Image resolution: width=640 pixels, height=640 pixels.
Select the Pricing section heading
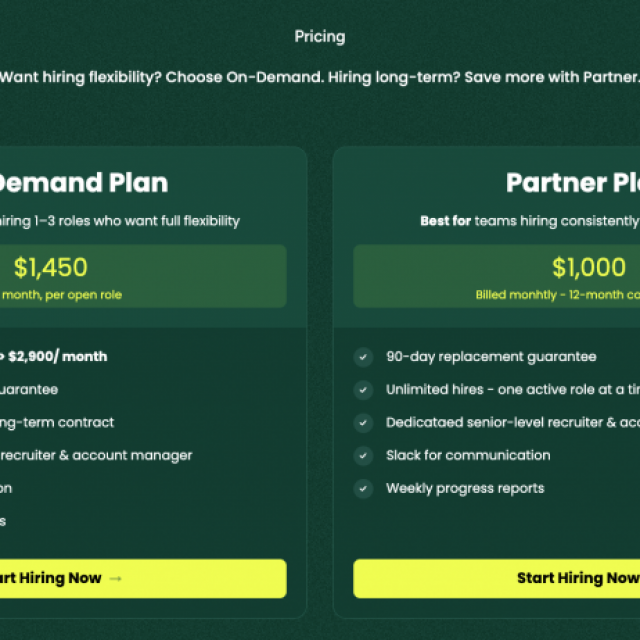320,37
